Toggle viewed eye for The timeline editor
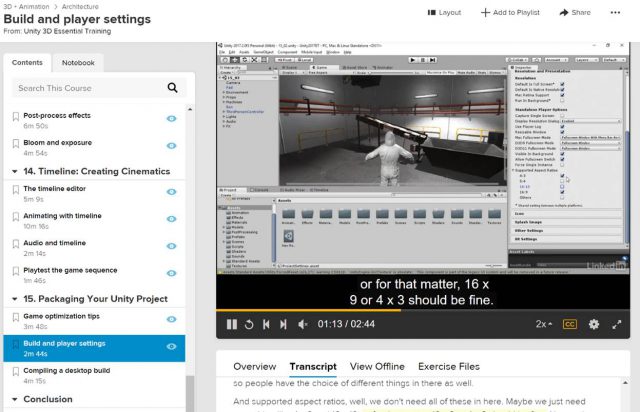 point(171,192)
